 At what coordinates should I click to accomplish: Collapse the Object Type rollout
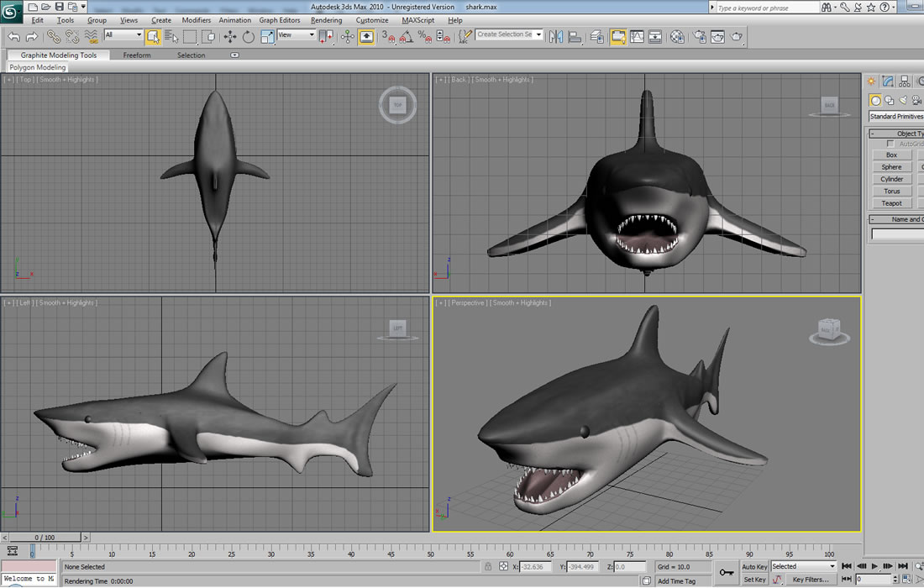(x=874, y=134)
